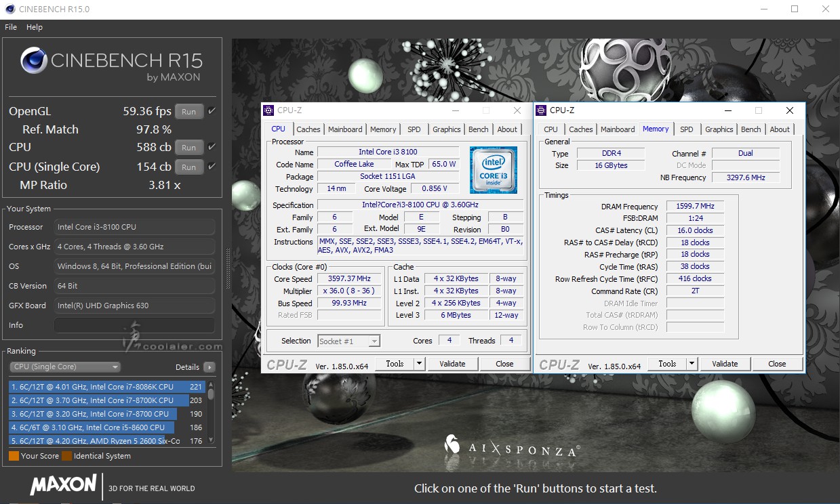Viewport: 840px width, 504px height.
Task: Click the MAXON logo at the bottom
Action: pos(64,485)
